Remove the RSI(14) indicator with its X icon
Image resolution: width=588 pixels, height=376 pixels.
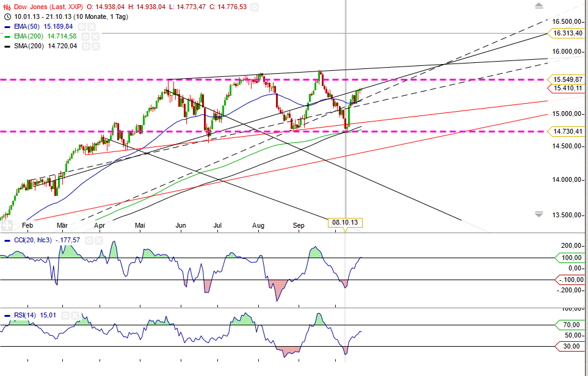(75, 315)
